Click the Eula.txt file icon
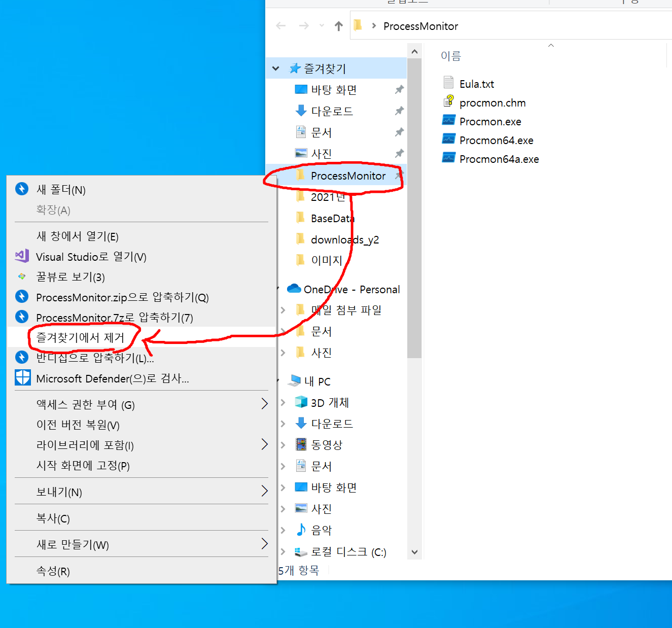Image resolution: width=672 pixels, height=628 pixels. pos(448,82)
